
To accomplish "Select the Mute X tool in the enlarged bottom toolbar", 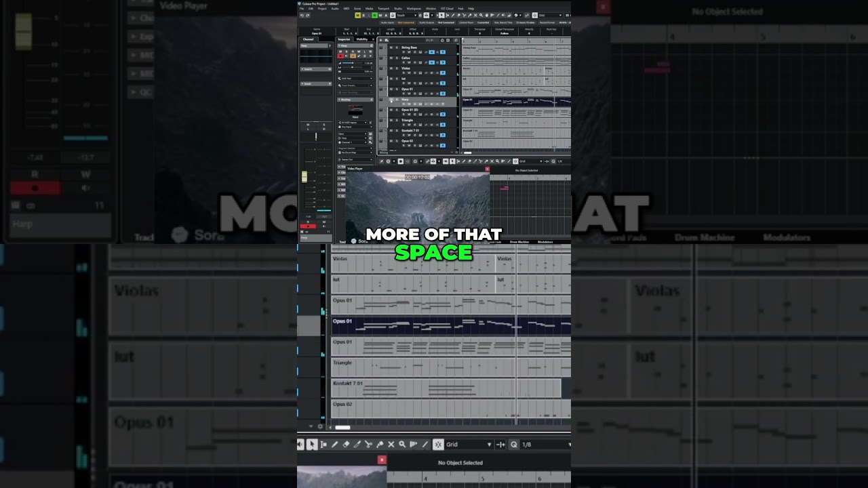I will coord(391,445).
